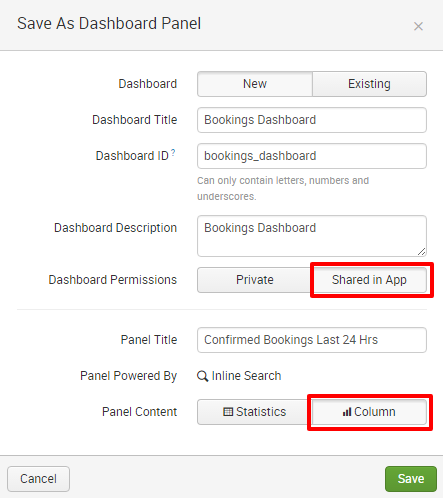This screenshot has width=443, height=498.
Task: Click the Inline Search text
Action: (246, 376)
